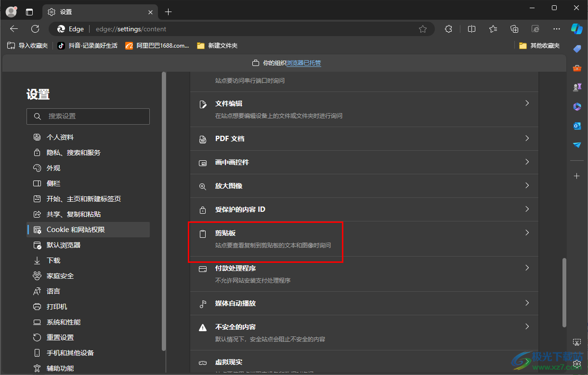Select 打印机 in settings menu
This screenshot has width=588, height=375.
click(x=88, y=307)
